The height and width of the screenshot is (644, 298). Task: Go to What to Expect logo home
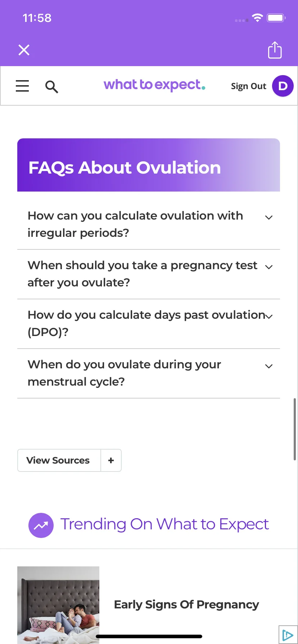[154, 85]
